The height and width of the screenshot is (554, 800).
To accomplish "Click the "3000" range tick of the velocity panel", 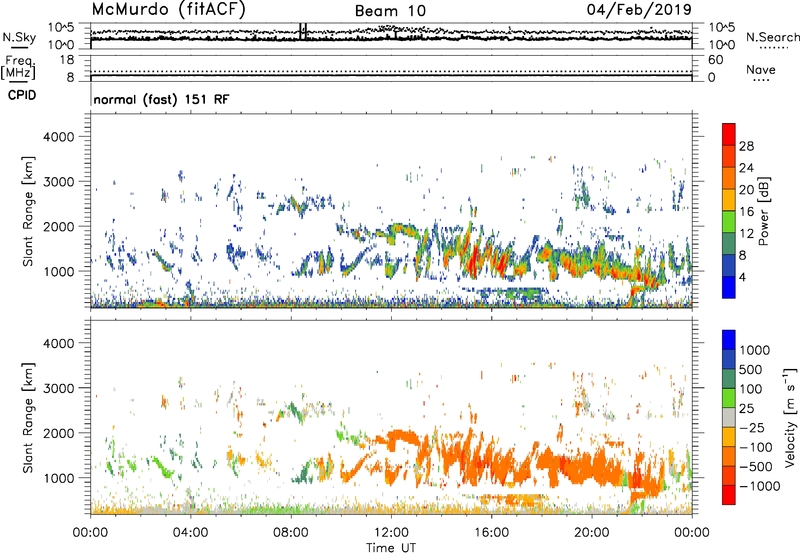I will tap(58, 388).
